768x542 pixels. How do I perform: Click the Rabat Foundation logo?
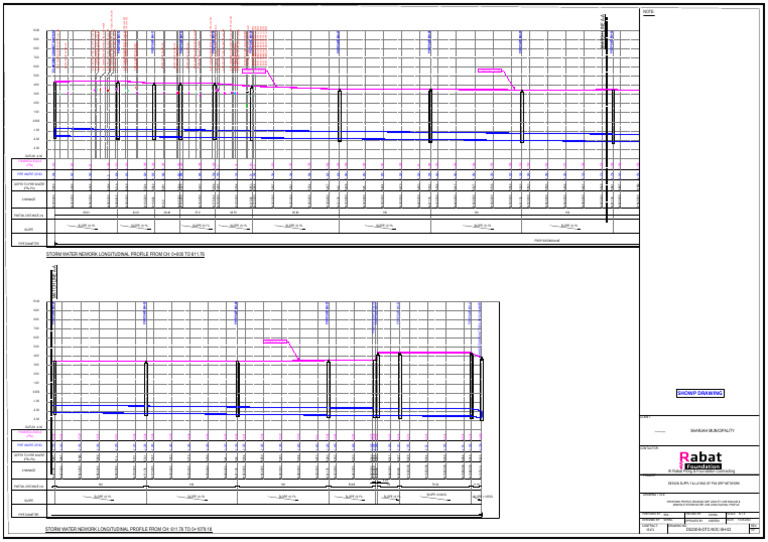click(x=701, y=462)
